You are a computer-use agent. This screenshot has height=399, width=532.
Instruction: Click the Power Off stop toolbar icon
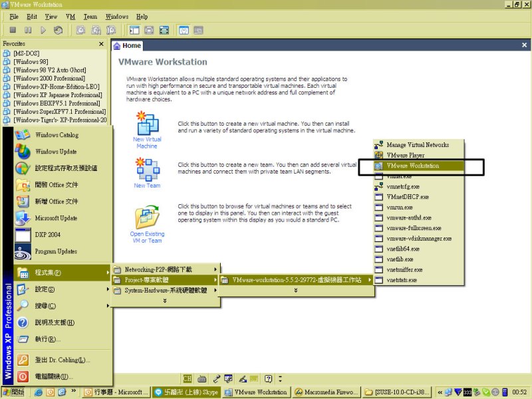click(13, 30)
